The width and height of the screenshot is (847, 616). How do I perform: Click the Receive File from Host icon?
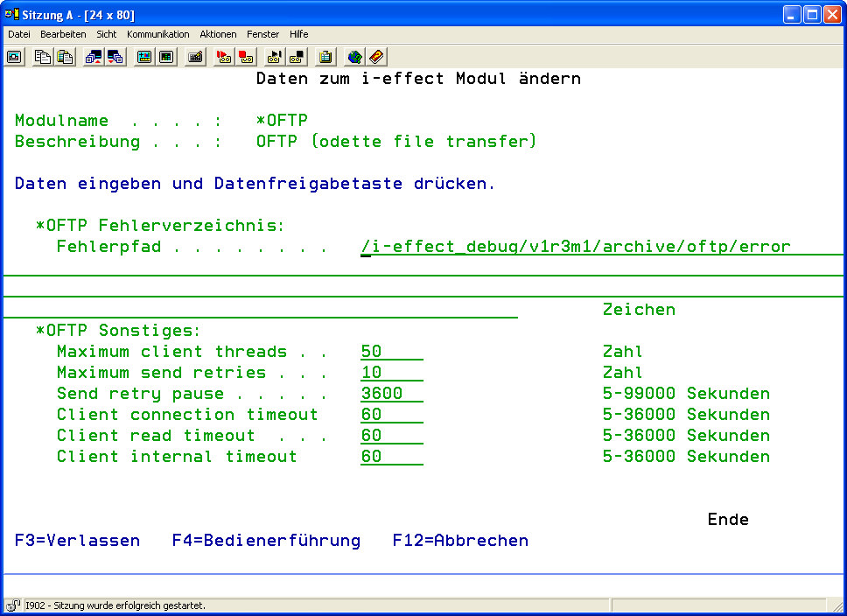click(115, 57)
